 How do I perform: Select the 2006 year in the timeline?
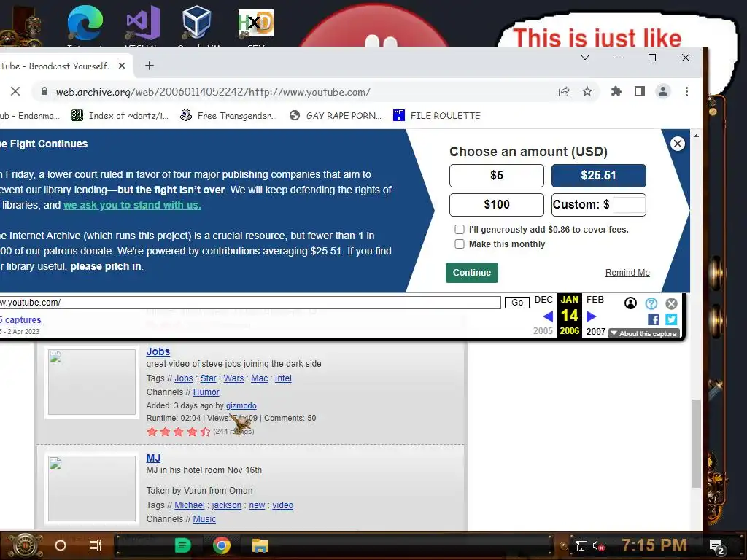coord(569,331)
